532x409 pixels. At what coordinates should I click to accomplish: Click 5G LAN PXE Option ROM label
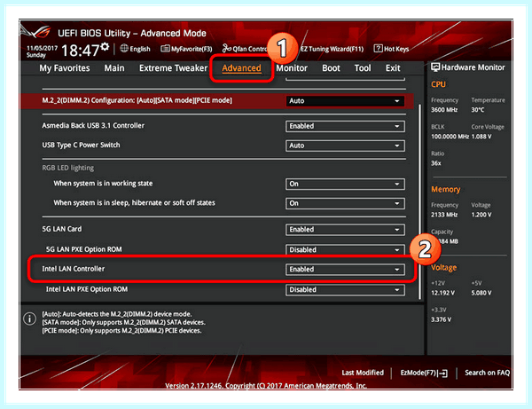pos(84,249)
